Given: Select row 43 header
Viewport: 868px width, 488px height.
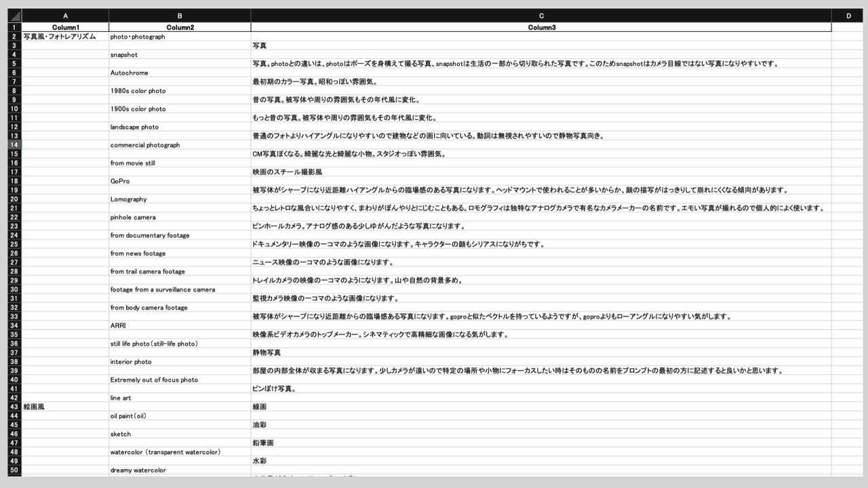Looking at the screenshot, I should 14,407.
